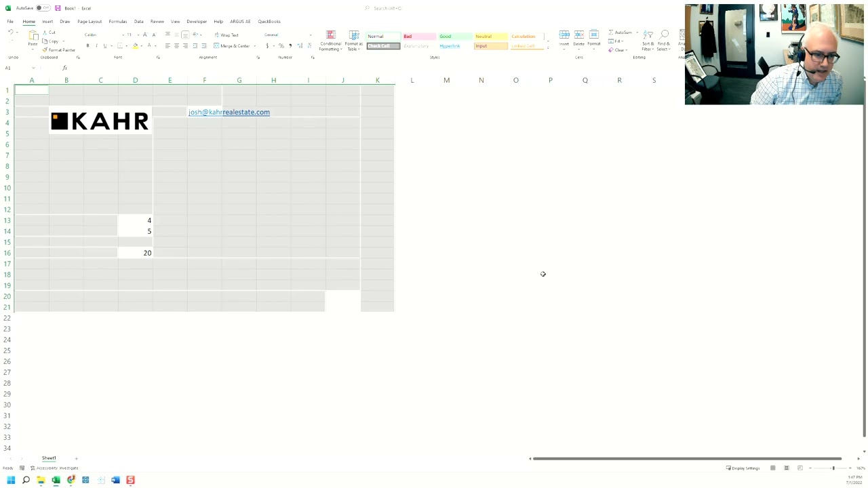Open Conditional Formatting menu
This screenshot has height=488, width=868.
(x=330, y=41)
